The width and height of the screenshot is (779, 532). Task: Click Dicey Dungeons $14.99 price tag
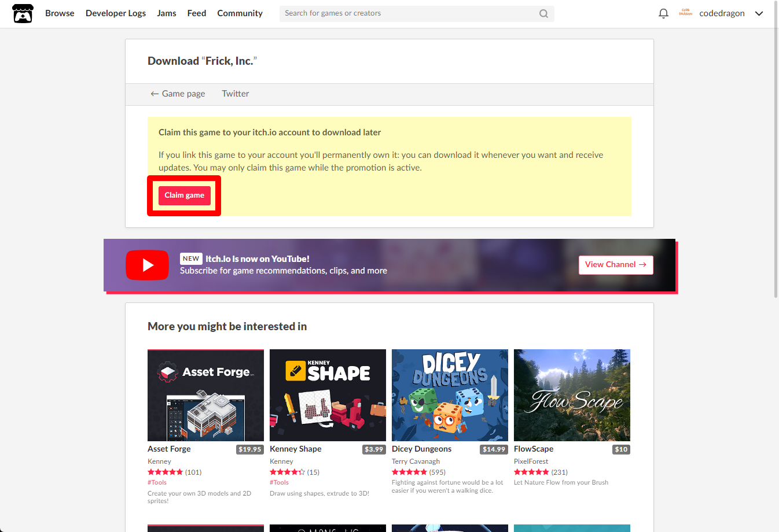click(494, 449)
